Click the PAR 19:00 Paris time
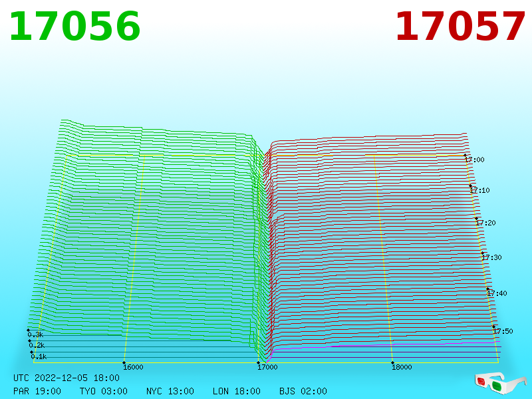Image resolution: width=532 pixels, height=399 pixels. click(x=37, y=391)
